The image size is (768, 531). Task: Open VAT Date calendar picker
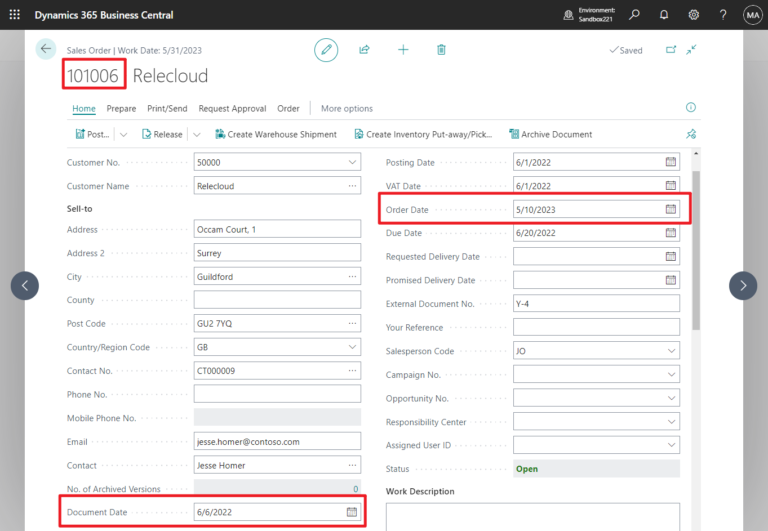point(671,185)
